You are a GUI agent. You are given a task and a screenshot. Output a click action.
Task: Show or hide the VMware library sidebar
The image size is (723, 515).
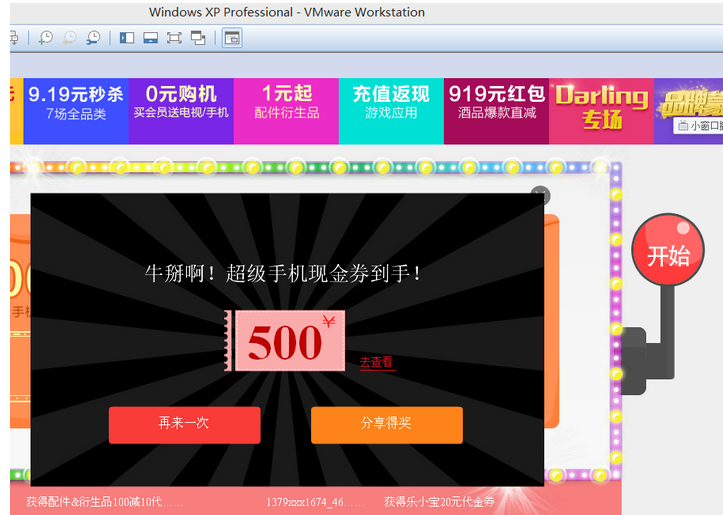pyautogui.click(x=127, y=38)
